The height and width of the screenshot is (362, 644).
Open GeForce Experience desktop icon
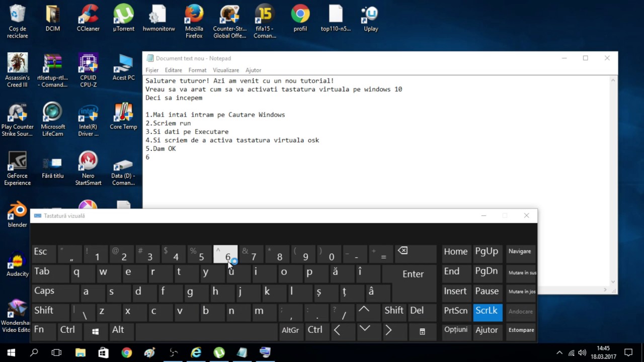pyautogui.click(x=18, y=168)
